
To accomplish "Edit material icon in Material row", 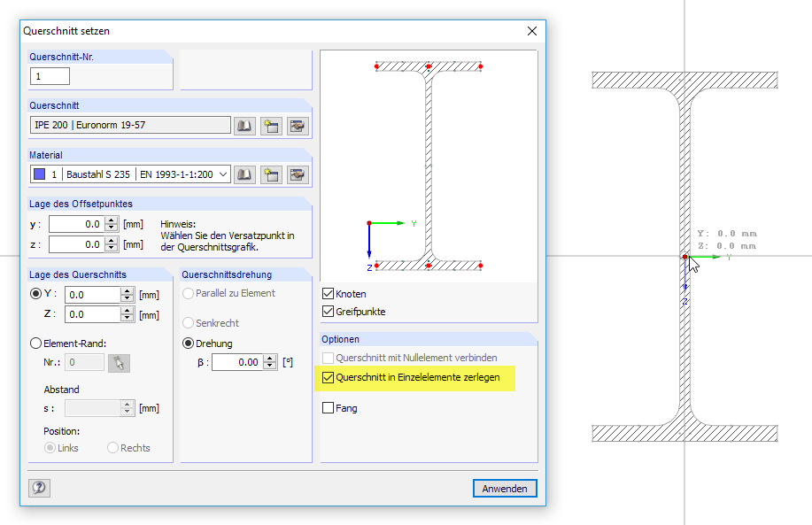I will coord(298,175).
